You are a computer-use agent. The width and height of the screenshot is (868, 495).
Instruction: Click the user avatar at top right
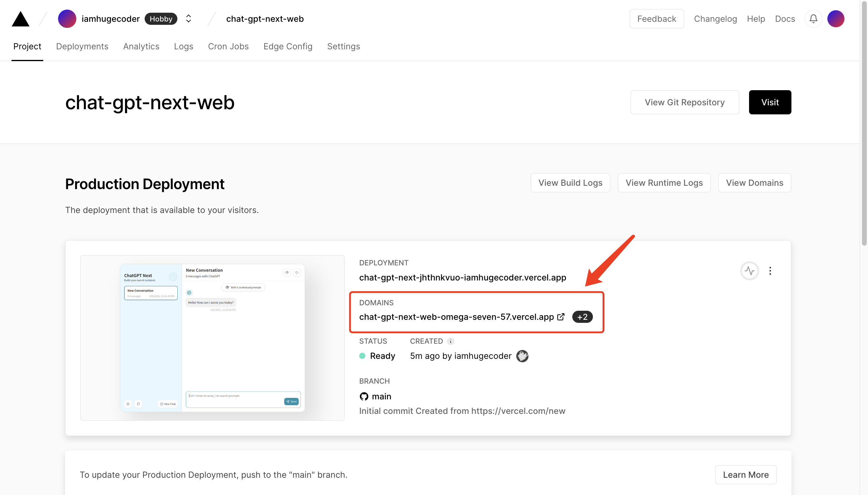pos(835,19)
